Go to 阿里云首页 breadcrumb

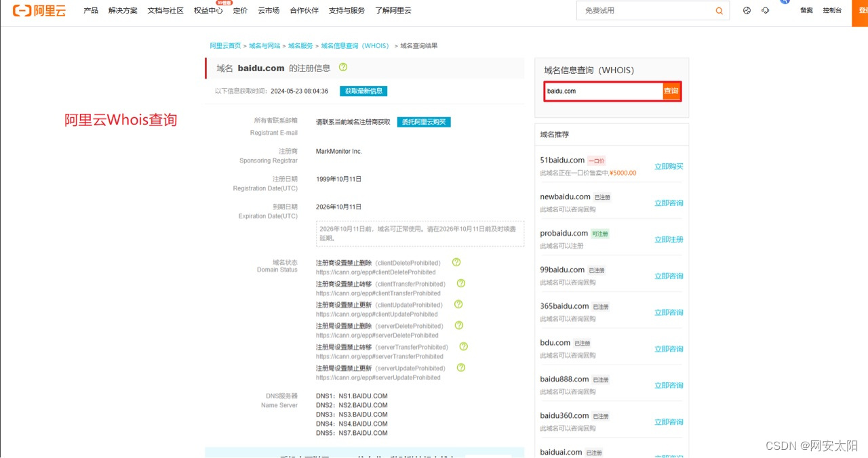(225, 45)
